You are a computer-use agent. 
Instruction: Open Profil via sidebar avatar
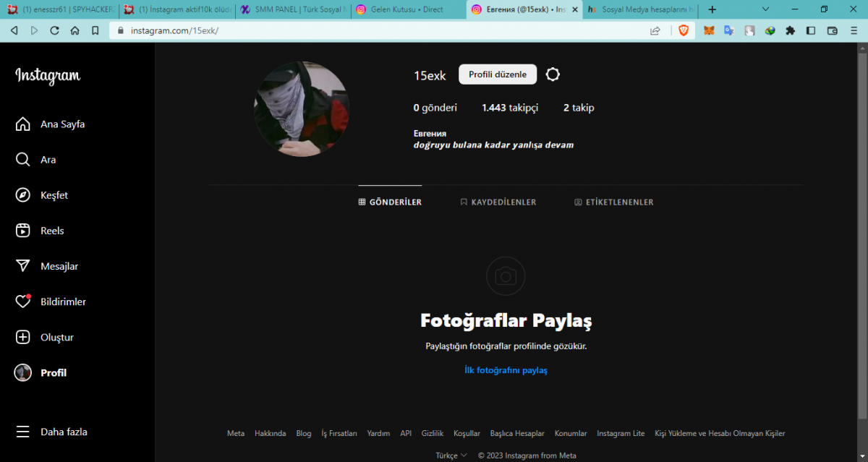[x=23, y=372]
